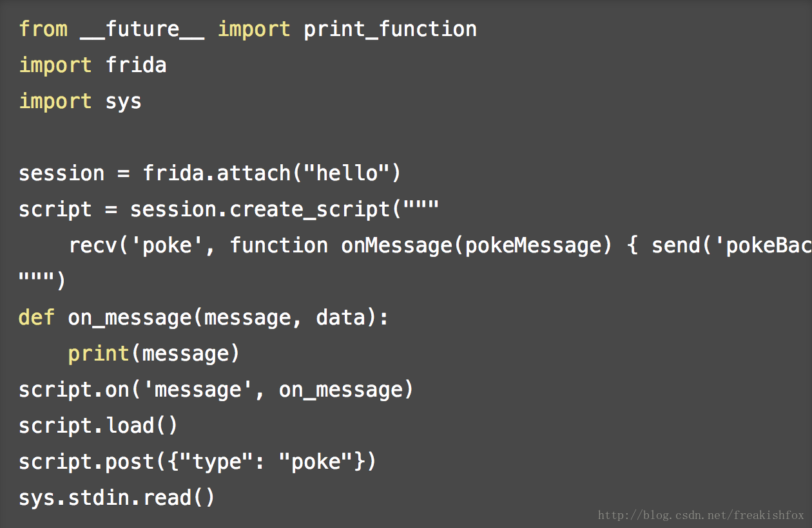Click the __future__ module name
This screenshot has width=812, height=528.
142,29
